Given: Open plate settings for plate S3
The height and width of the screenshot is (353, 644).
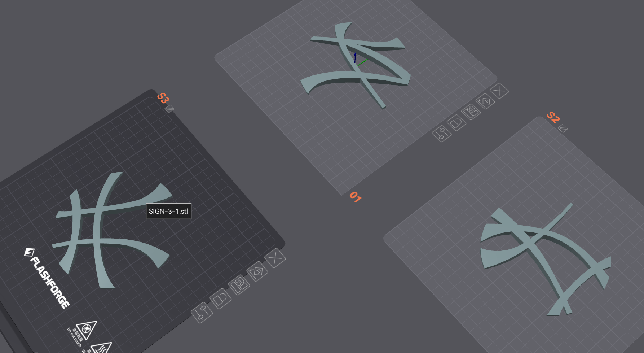Looking at the screenshot, I should [x=202, y=312].
